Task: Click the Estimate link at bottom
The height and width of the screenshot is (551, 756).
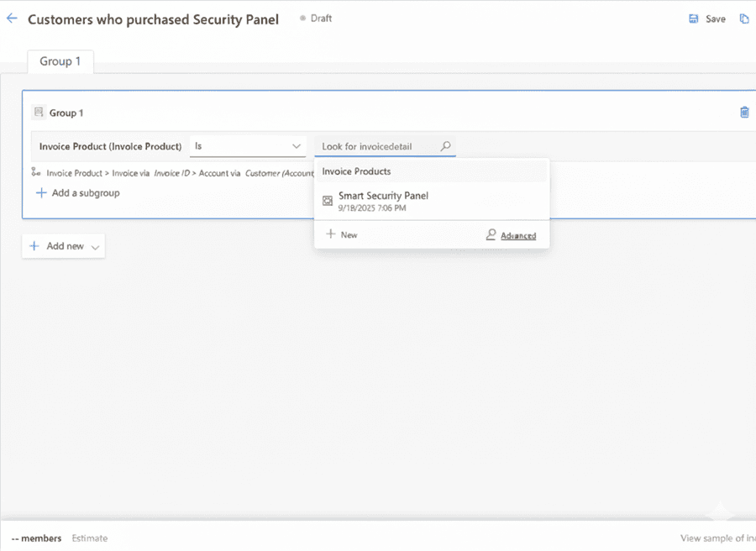Action: pos(89,538)
